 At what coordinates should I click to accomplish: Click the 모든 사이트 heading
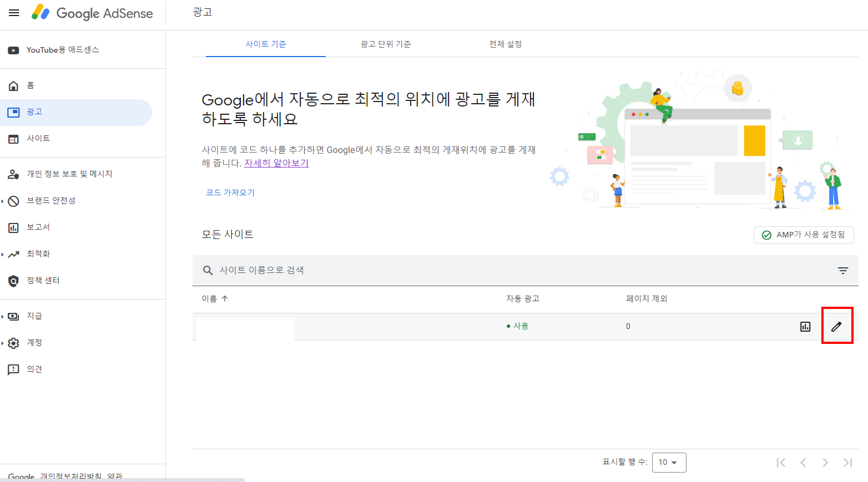click(228, 235)
